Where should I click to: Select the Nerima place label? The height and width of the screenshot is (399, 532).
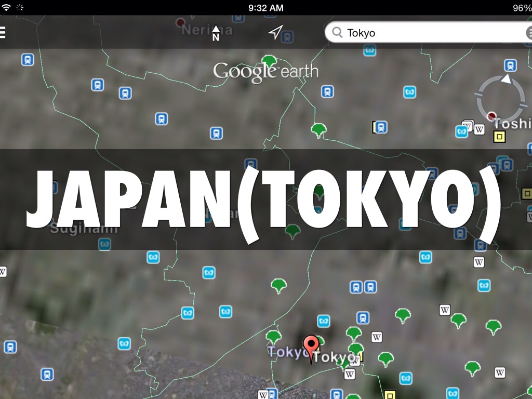coord(207,30)
